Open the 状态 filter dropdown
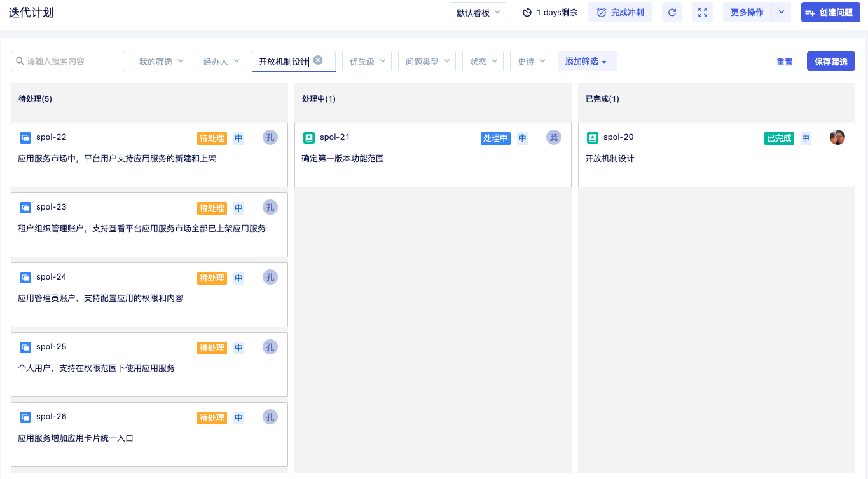The height and width of the screenshot is (479, 868). [483, 61]
